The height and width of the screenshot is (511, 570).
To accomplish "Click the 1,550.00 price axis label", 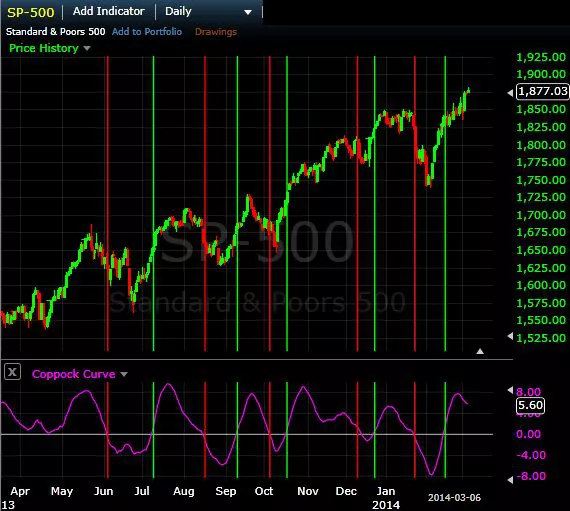I will point(541,320).
